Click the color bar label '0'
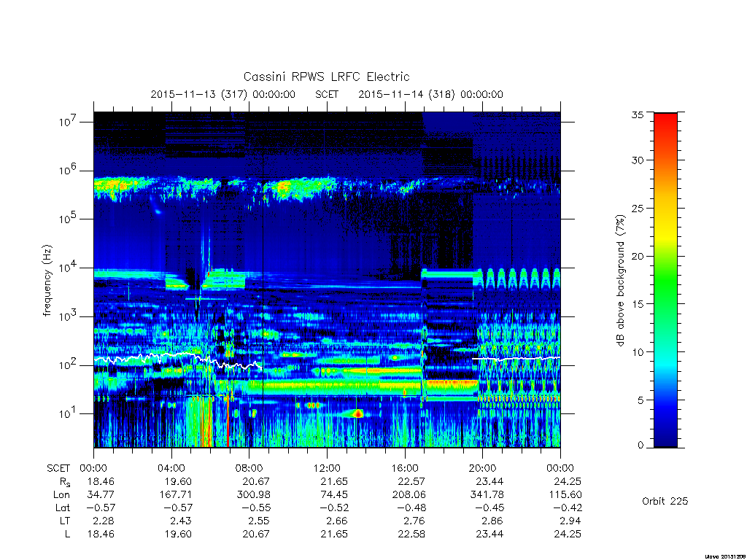This screenshot has width=747, height=560. pos(640,446)
